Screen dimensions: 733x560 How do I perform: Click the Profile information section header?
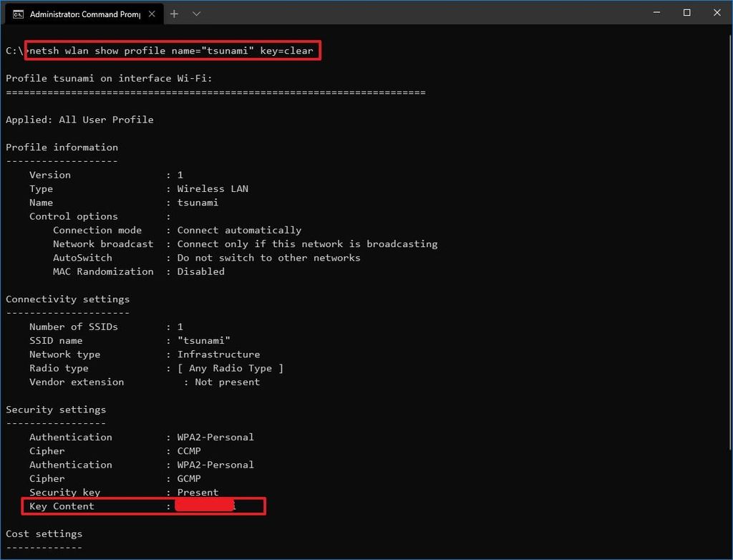tap(62, 147)
